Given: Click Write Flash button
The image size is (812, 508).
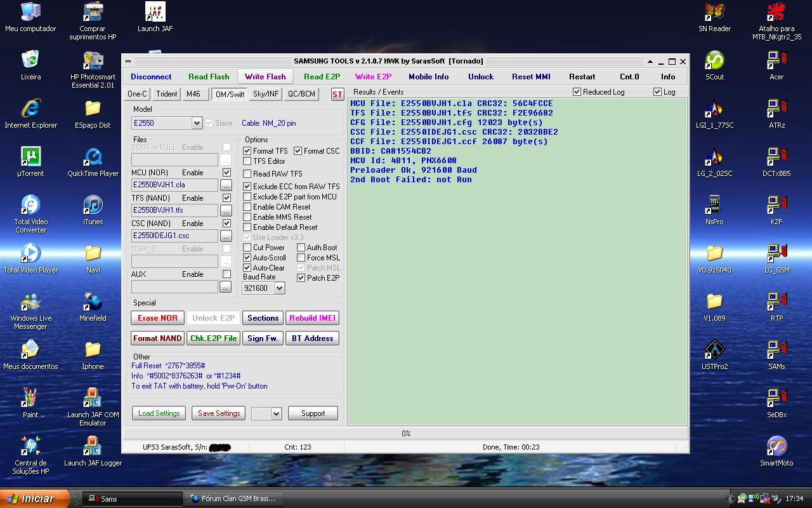Looking at the screenshot, I should click(265, 77).
